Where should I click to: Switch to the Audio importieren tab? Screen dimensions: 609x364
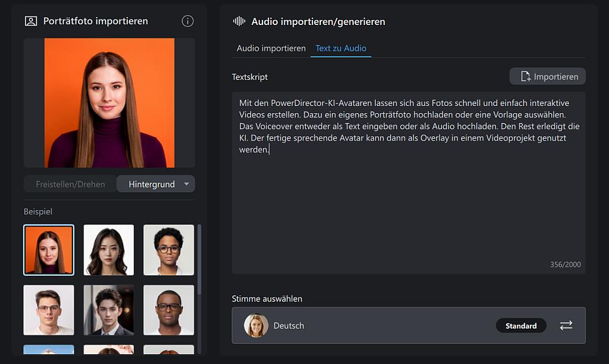tap(271, 48)
